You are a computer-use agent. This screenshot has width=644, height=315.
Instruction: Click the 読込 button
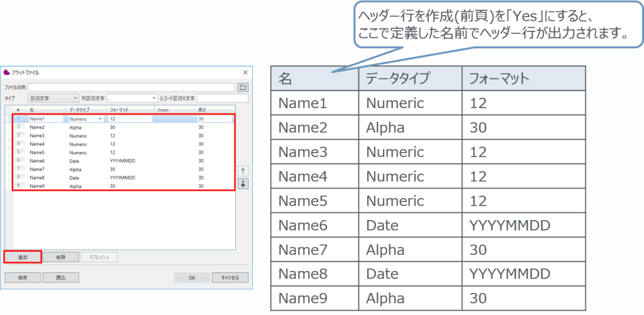60,277
